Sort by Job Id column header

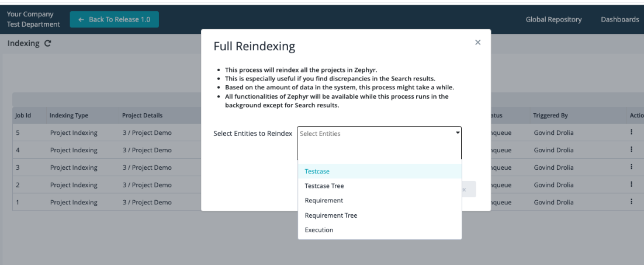[x=23, y=116]
